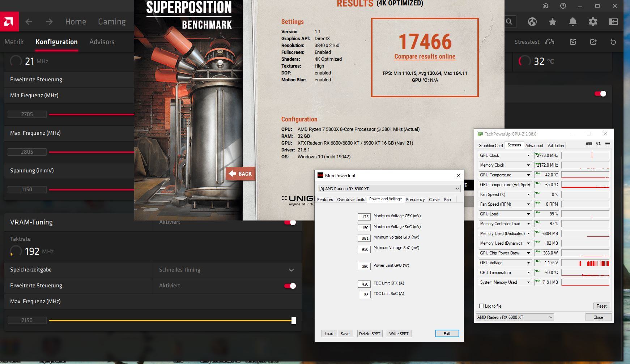Viewport: 630px width, 364px height.
Task: Switch to the Validation tab in GPU-Z
Action: click(x=555, y=145)
